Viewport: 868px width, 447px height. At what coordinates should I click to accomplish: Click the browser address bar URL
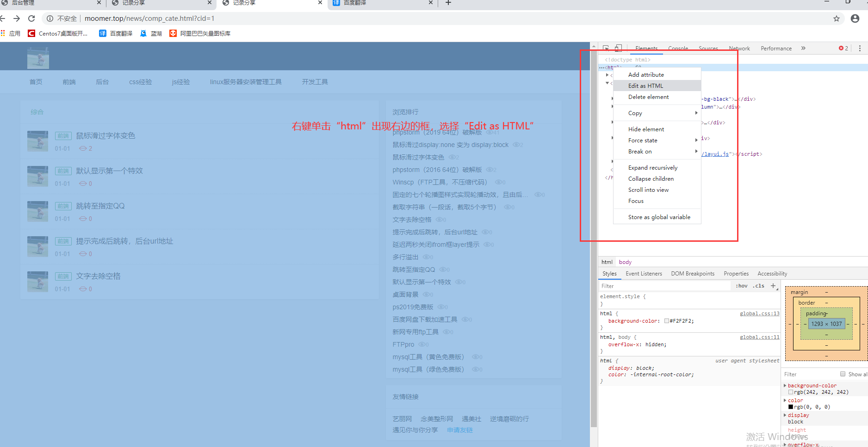click(x=149, y=18)
